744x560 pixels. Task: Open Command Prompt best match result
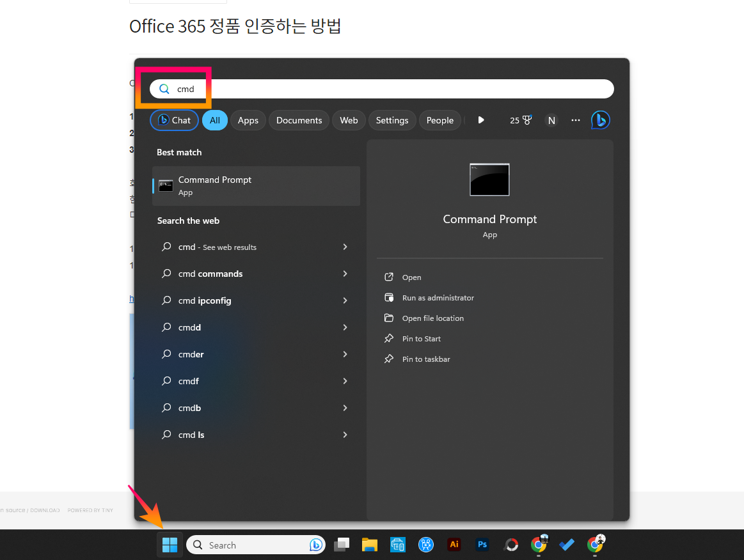257,186
